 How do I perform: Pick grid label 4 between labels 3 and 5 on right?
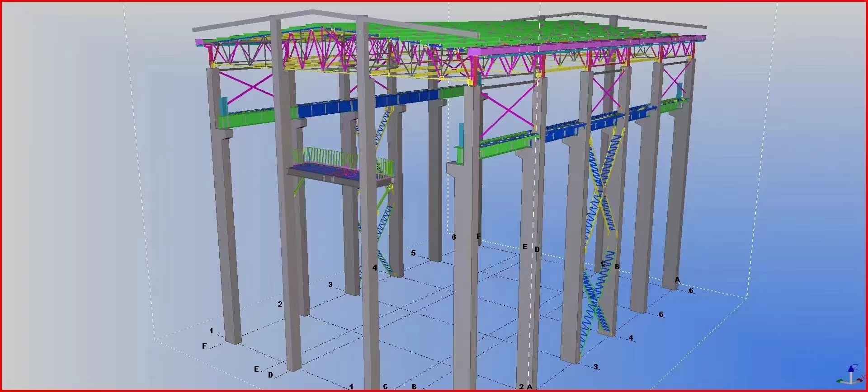[631, 338]
